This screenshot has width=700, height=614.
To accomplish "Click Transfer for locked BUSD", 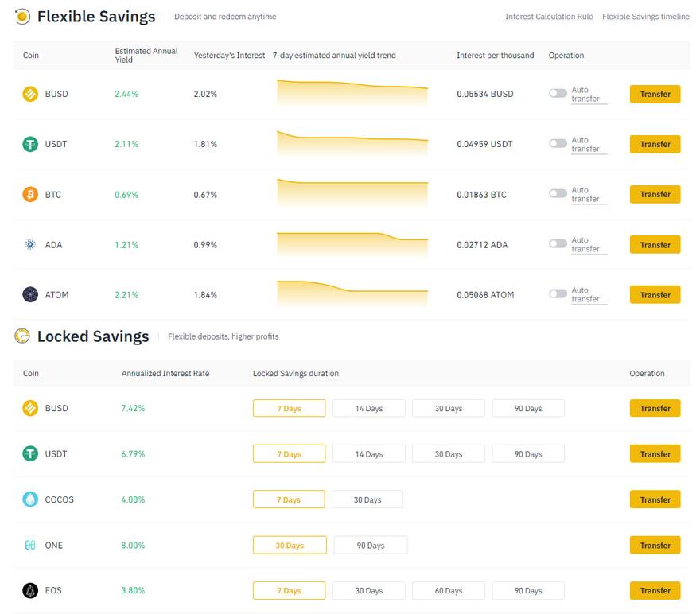I will click(x=655, y=408).
